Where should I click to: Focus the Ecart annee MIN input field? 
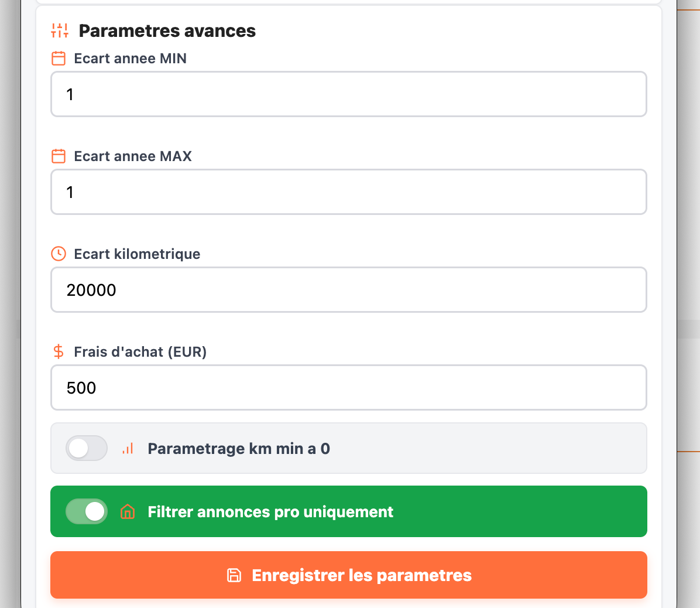349,94
